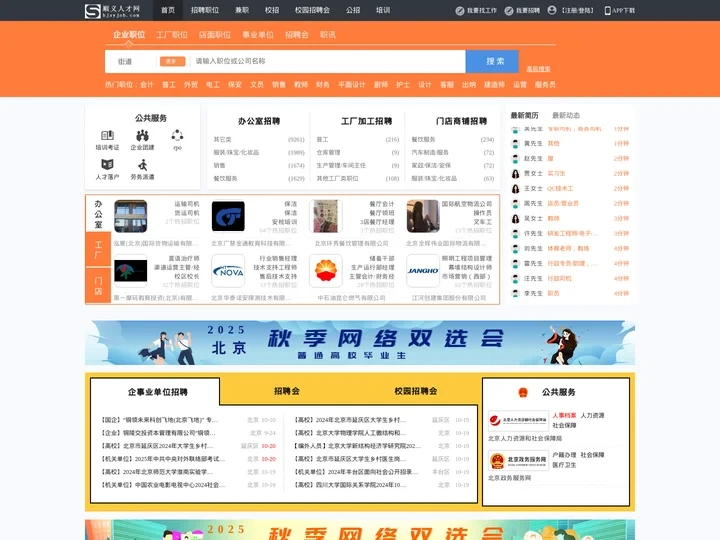Open the rpo service icon
The width and height of the screenshot is (720, 540).
click(x=177, y=135)
